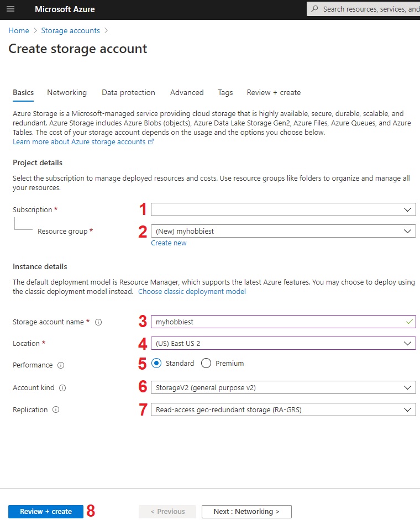This screenshot has width=420, height=520.
Task: Click info icon next to Storage account name
Action: coord(98,322)
